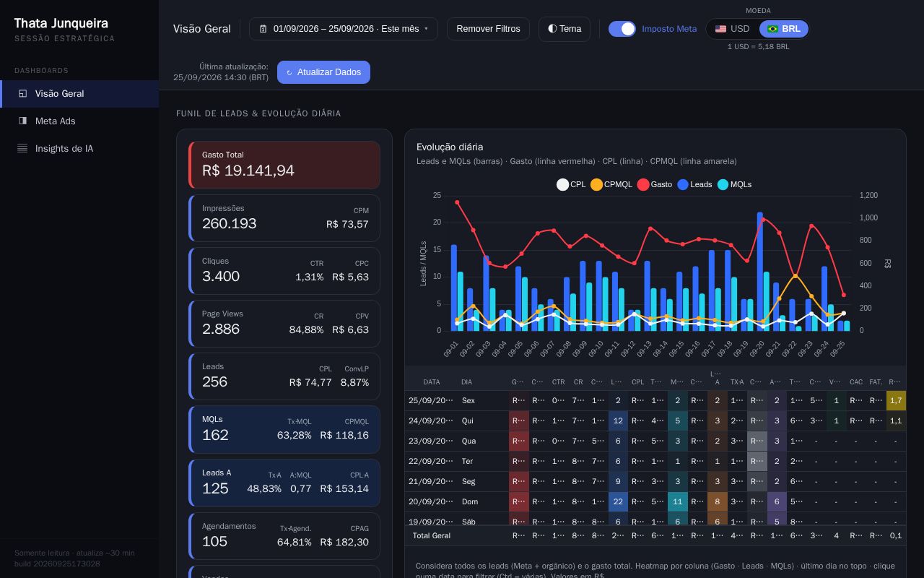This screenshot has width=924, height=578.
Task: Select the 21/09/20… Seg date row
Action: click(655, 481)
